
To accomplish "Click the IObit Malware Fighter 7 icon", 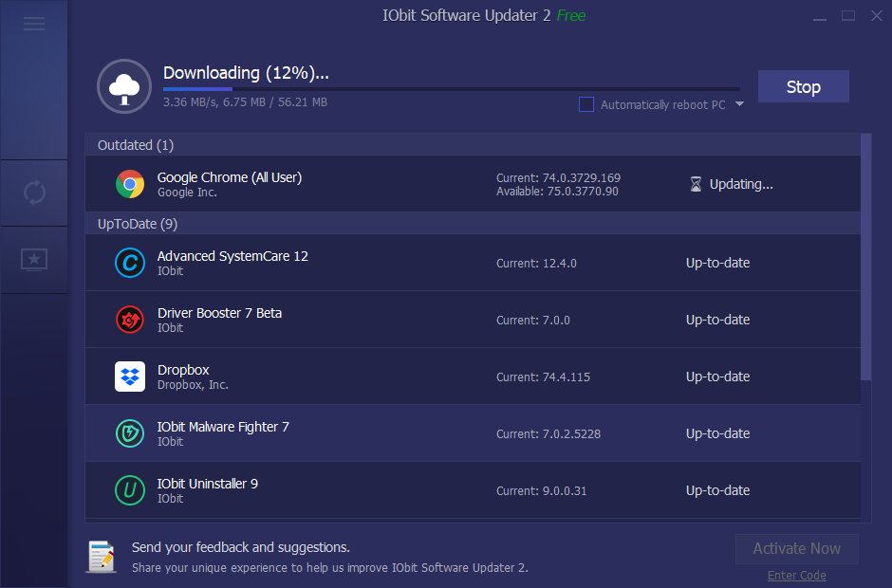I will click(x=130, y=433).
